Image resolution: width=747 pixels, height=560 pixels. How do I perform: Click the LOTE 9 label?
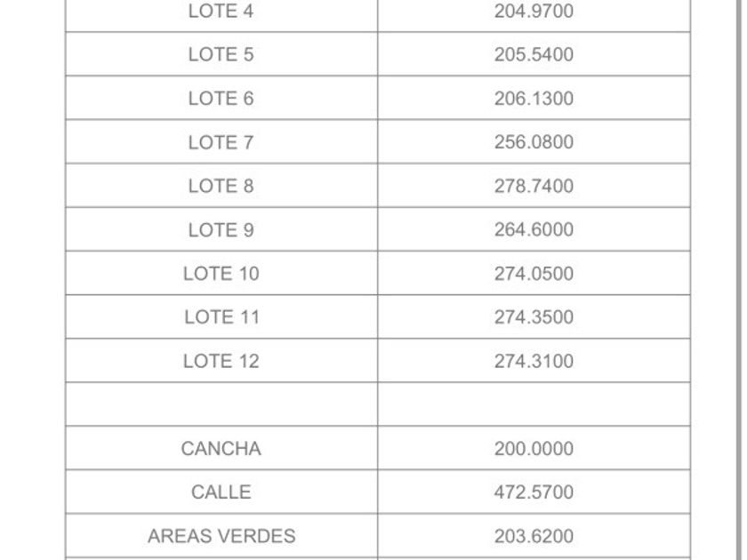pyautogui.click(x=221, y=230)
